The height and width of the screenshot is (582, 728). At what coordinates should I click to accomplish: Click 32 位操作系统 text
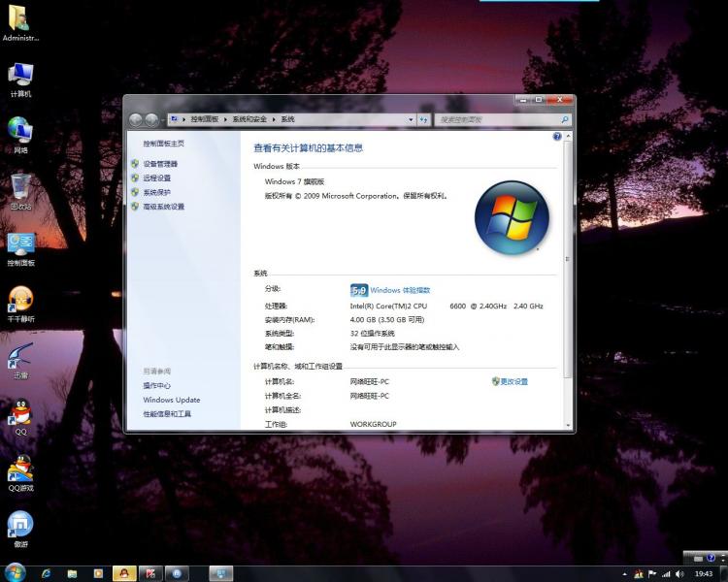pyautogui.click(x=373, y=334)
